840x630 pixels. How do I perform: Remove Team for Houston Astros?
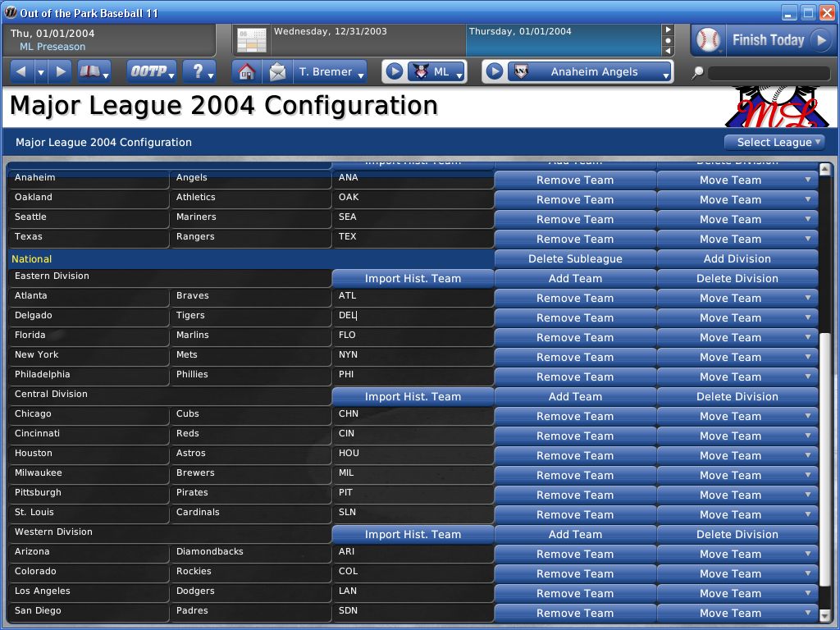point(575,456)
